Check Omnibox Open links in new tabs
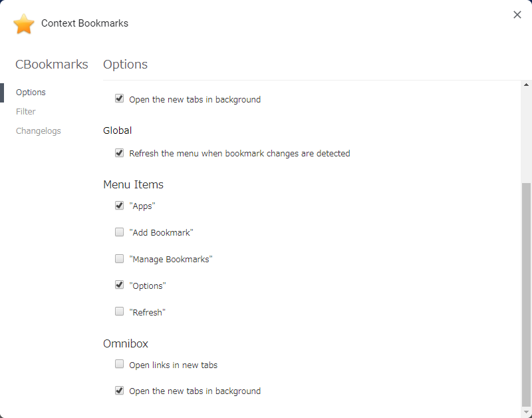The image size is (532, 418). tap(119, 364)
